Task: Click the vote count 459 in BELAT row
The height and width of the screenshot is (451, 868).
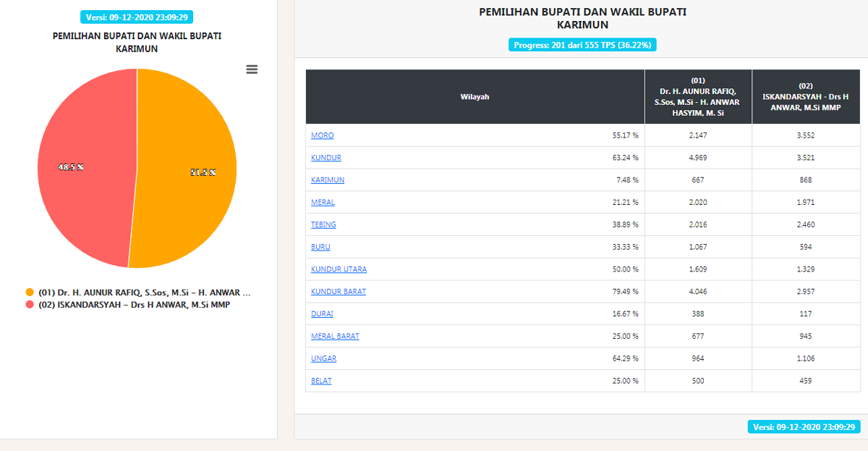Action: point(806,381)
